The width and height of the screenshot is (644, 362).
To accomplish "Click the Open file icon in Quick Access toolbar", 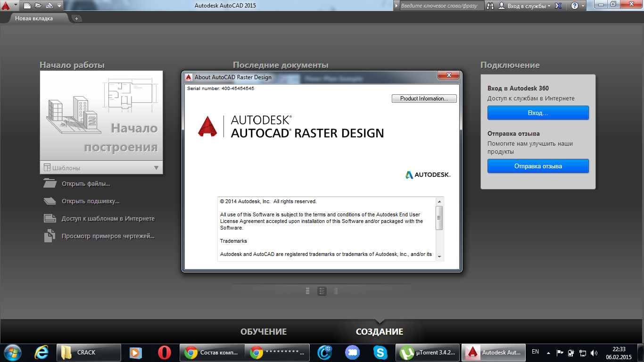I will [x=38, y=6].
